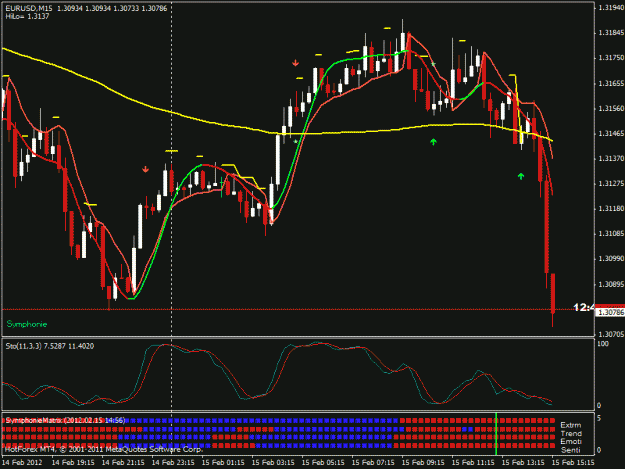Viewport: 625px width, 469px height.
Task: Click the 14 Feb 19:15 time label
Action: click(73, 463)
